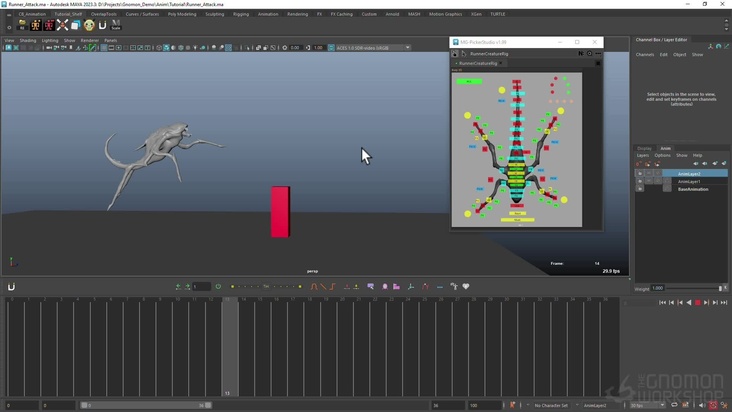Click the skull icon on the shelf
The image size is (732, 412).
point(89,25)
